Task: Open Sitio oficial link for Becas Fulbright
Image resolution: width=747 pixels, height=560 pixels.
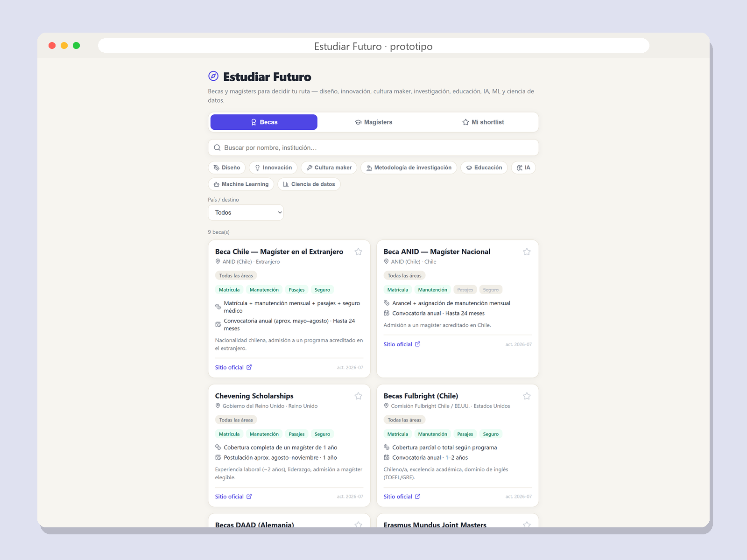Action: click(x=402, y=497)
